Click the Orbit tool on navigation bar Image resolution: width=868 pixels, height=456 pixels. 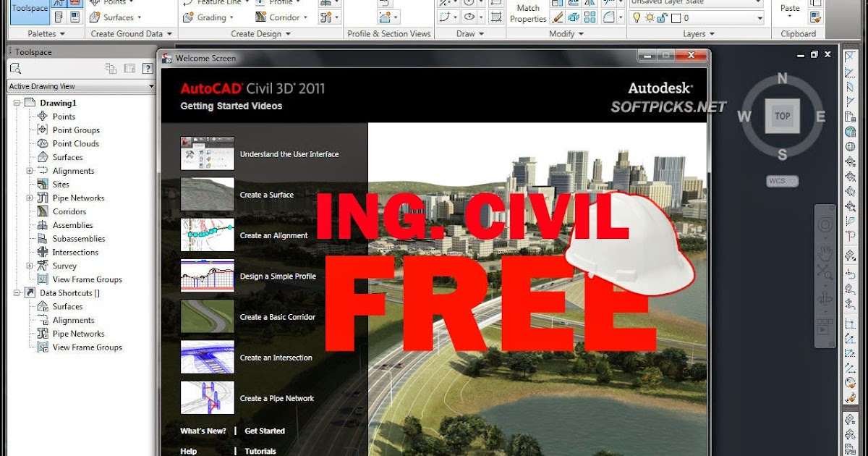(x=825, y=298)
